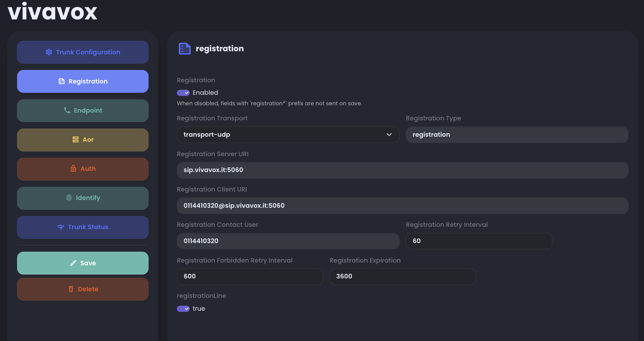View the Trunk Status section
Image resolution: width=644 pixels, height=341 pixels.
point(83,227)
